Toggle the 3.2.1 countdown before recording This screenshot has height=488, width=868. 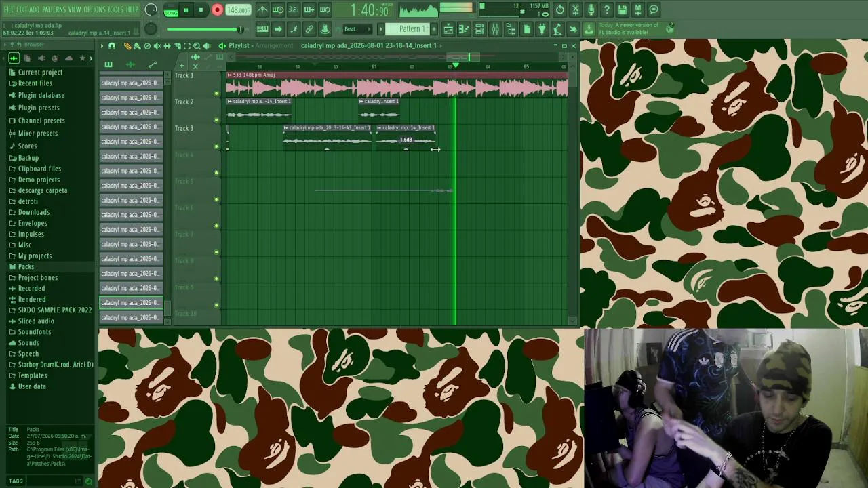click(x=294, y=9)
